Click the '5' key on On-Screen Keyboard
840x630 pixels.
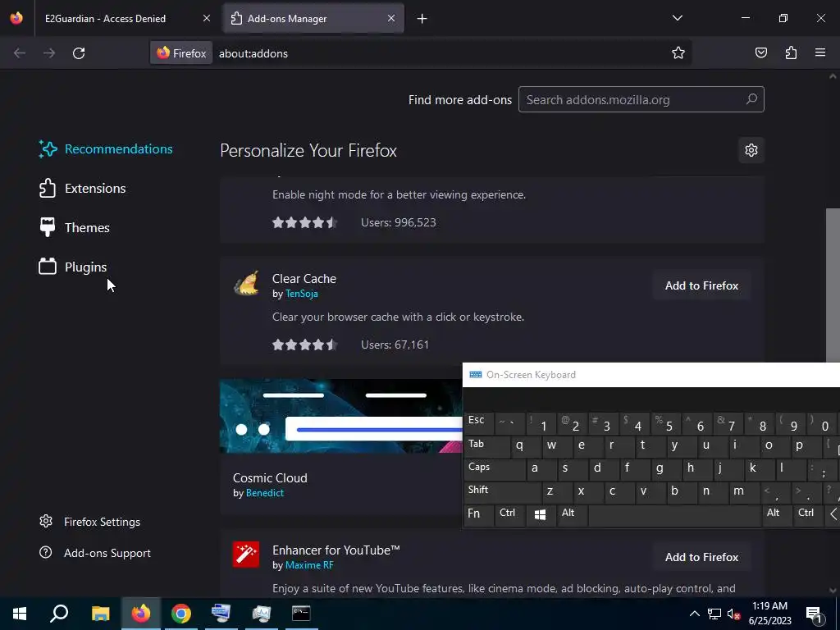(x=667, y=423)
